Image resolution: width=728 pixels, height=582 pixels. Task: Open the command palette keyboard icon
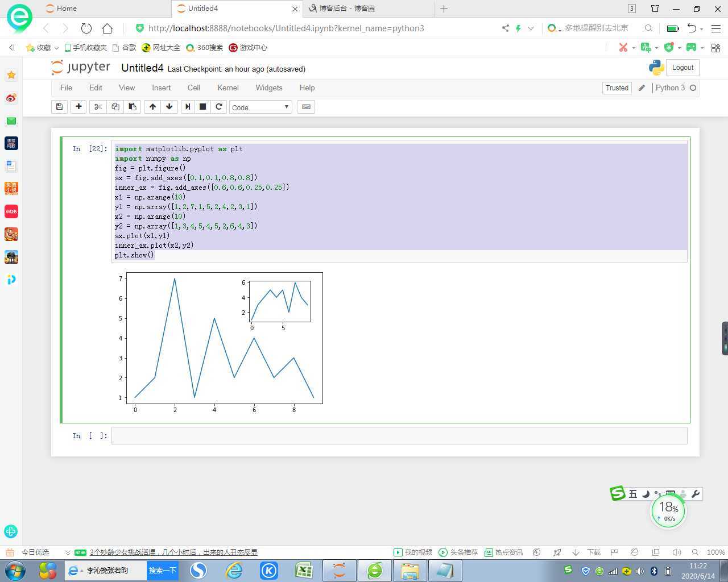(x=306, y=107)
